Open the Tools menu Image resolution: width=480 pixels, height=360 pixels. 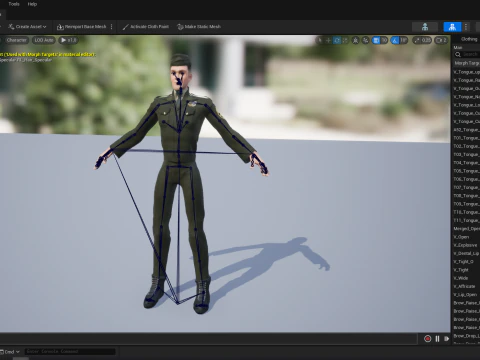tap(14, 4)
